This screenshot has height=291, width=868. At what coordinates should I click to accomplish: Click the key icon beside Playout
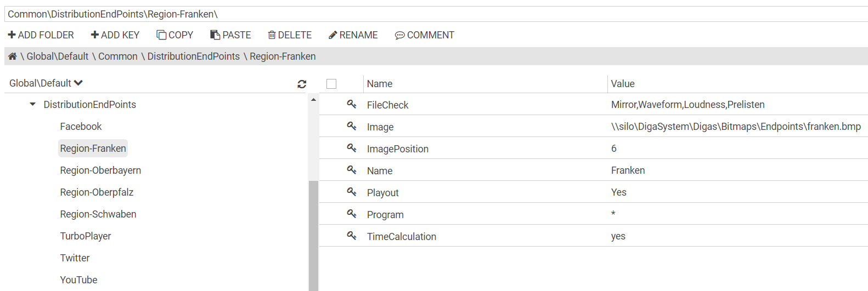[352, 192]
